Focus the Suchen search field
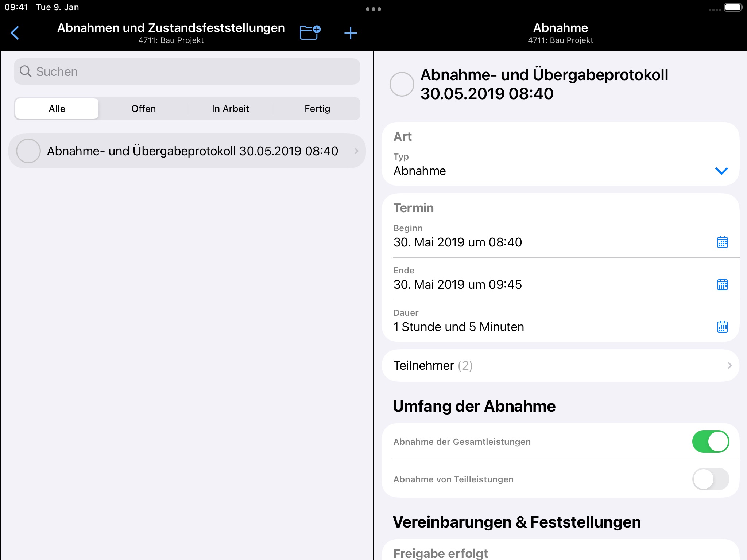This screenshot has width=747, height=560. pyautogui.click(x=187, y=71)
